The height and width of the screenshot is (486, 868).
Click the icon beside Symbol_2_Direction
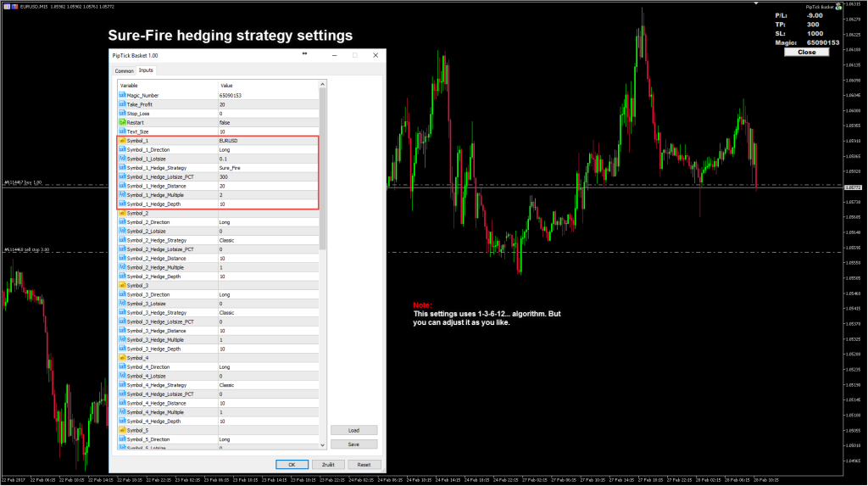tap(122, 222)
